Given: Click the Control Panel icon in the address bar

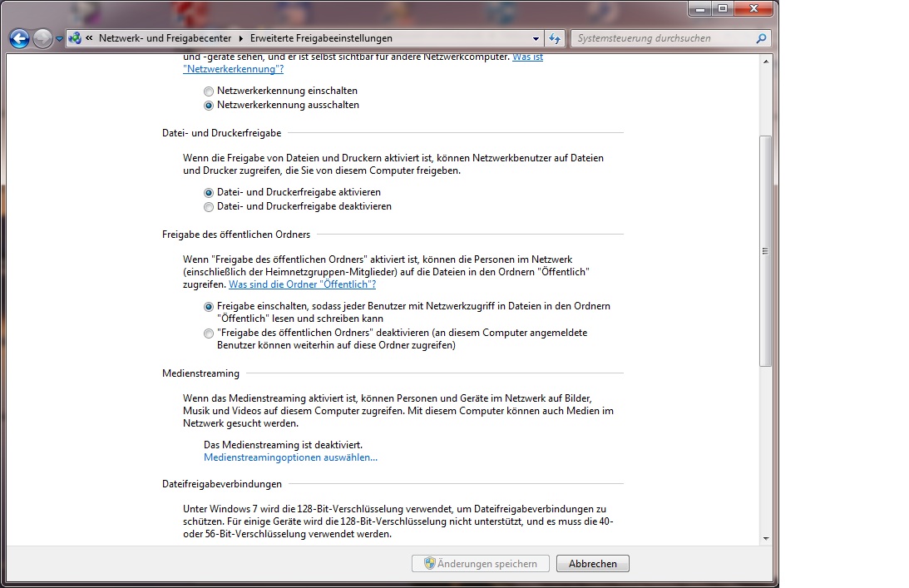Looking at the screenshot, I should 75,38.
